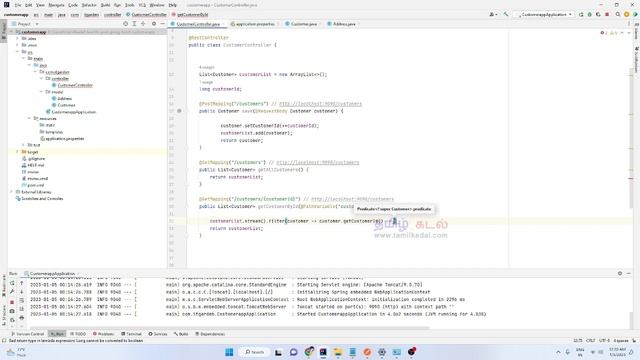This screenshot has height=360, width=640.
Task: Open the Tools menu
Action: point(129,5)
